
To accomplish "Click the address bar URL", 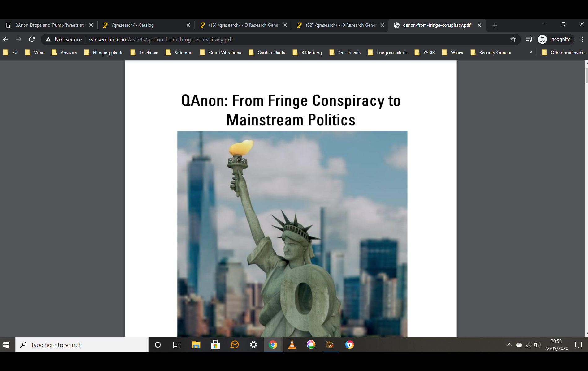I will 161,40.
